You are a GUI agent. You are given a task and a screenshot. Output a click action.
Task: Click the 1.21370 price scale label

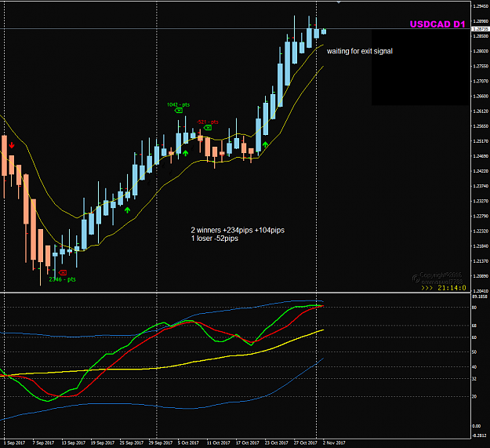coord(481,261)
